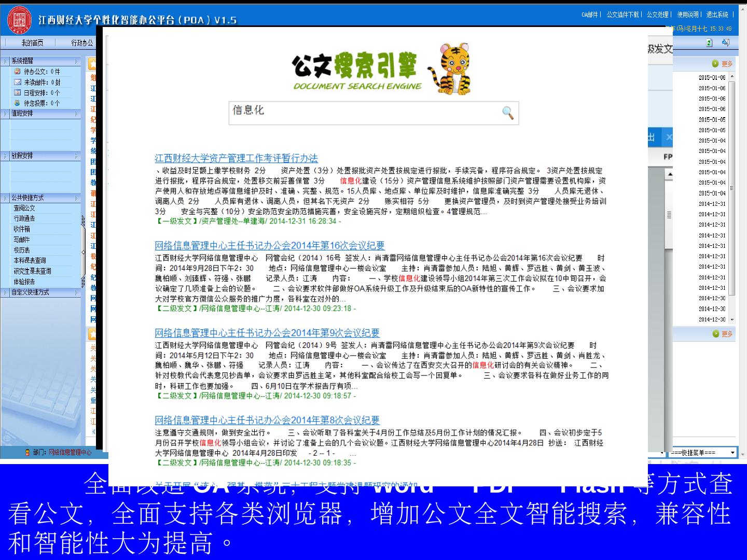Screen dimensions: 747x560
Task: Click the green refresh page icon in top toolbar
Action: pyautogui.click(x=710, y=43)
